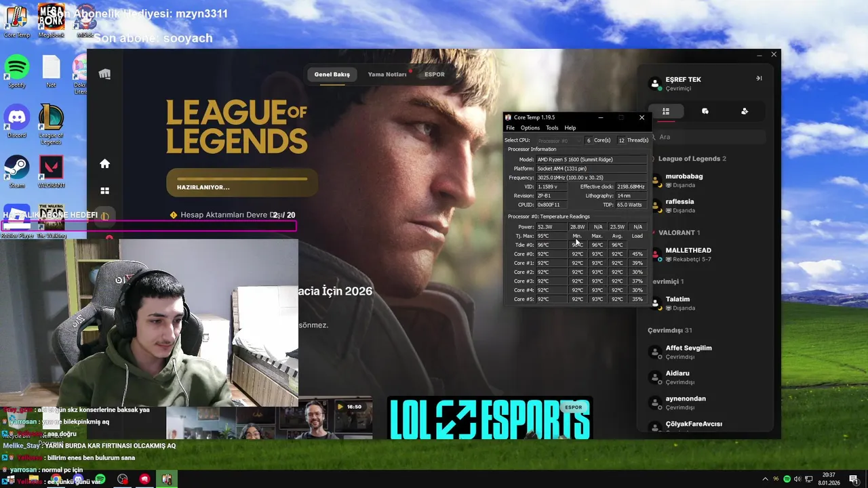Select friend aynenondan
868x488 pixels.
point(705,403)
